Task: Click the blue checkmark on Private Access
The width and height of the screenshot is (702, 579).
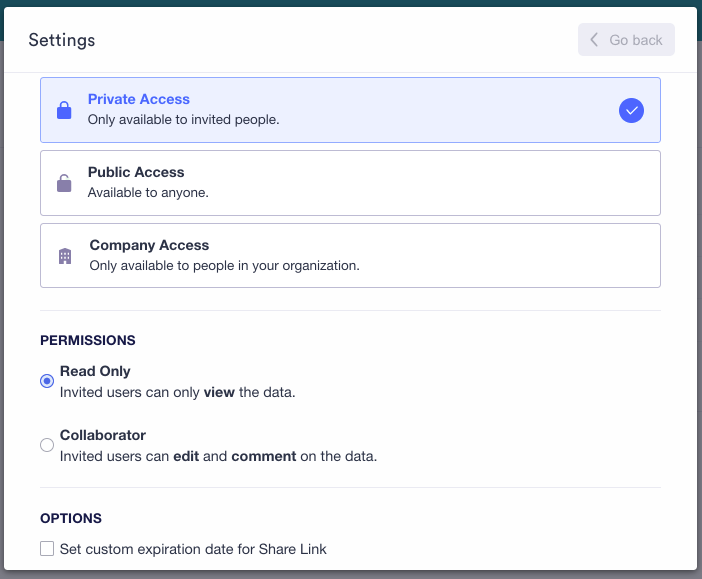Action: click(x=631, y=110)
